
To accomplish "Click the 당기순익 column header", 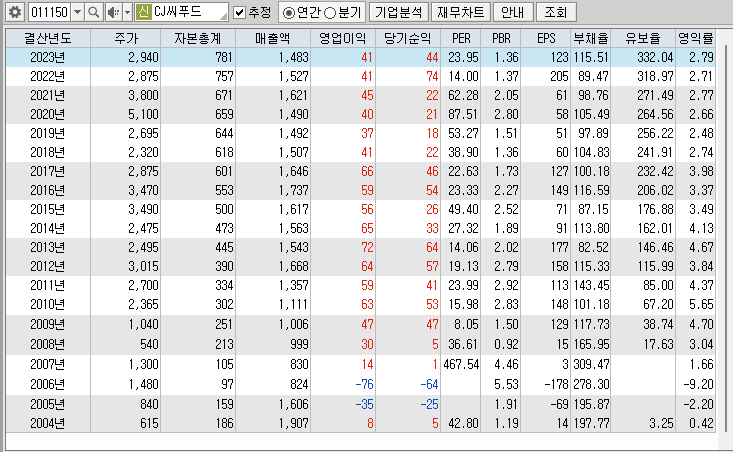I will tap(408, 38).
